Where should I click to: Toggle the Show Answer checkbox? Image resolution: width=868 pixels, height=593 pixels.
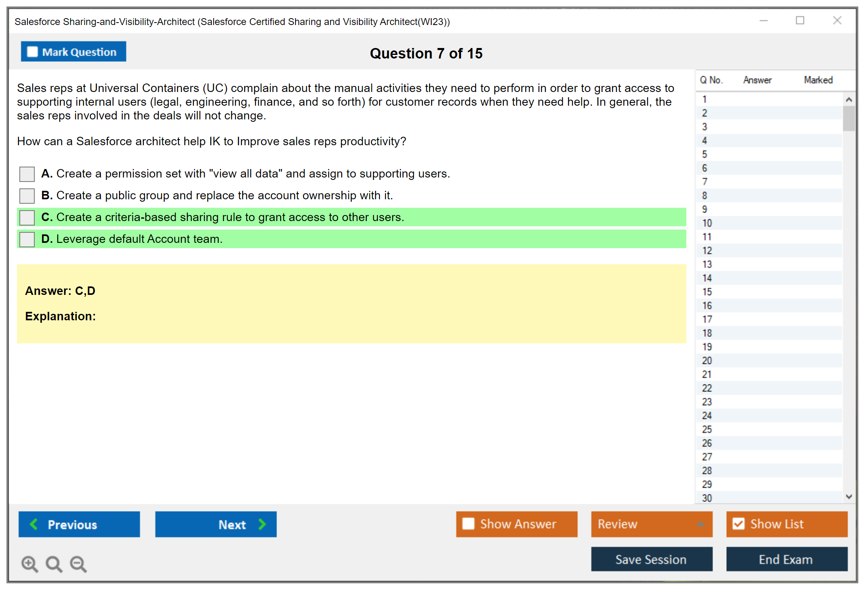468,524
